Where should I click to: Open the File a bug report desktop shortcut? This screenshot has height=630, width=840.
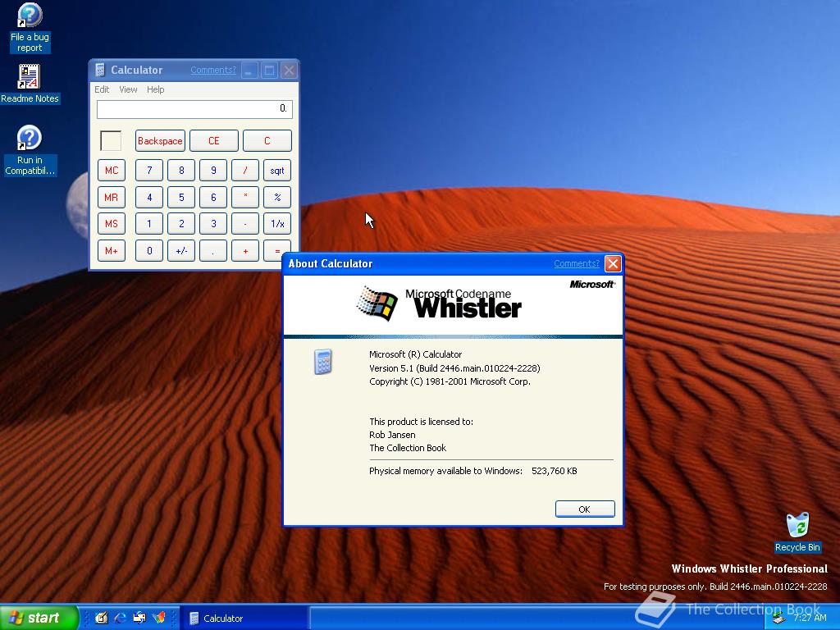30,27
